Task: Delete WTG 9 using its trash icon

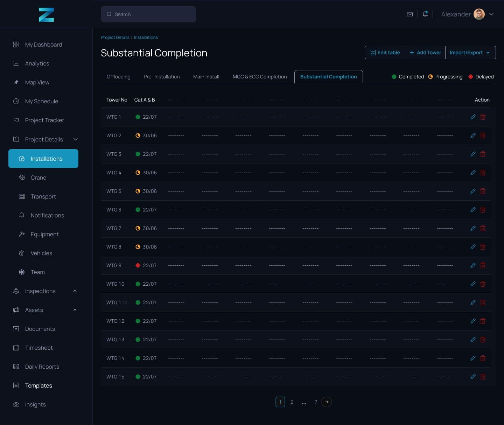Action: pyautogui.click(x=483, y=265)
